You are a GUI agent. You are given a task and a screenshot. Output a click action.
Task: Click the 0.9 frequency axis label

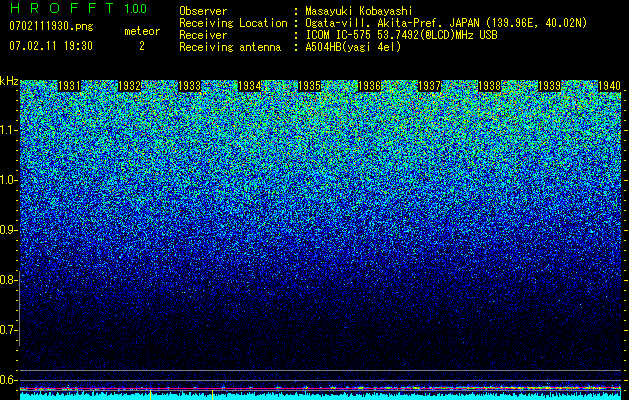coord(8,230)
